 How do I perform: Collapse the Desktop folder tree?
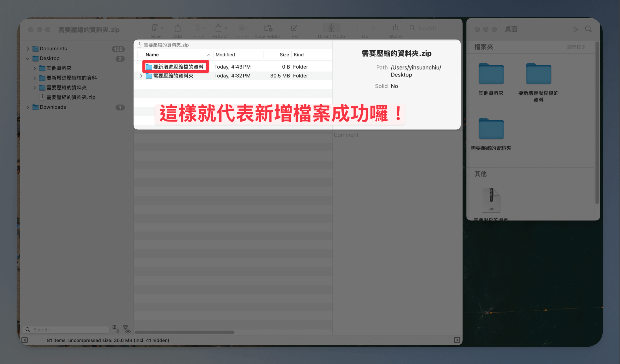[28, 59]
